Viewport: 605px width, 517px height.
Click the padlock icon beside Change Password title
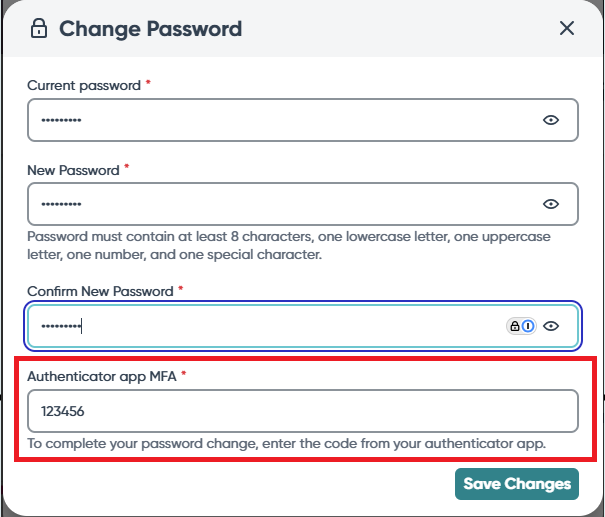tap(39, 28)
